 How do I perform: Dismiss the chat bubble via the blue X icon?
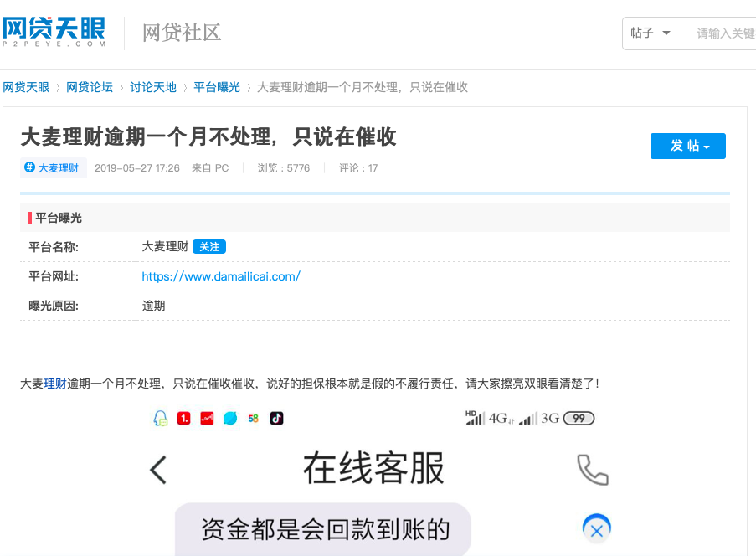tap(595, 529)
